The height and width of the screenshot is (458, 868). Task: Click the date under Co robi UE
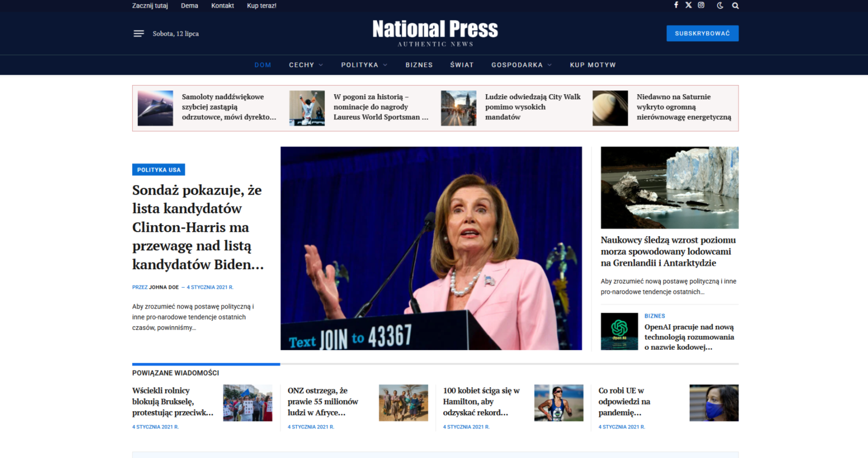(x=622, y=427)
